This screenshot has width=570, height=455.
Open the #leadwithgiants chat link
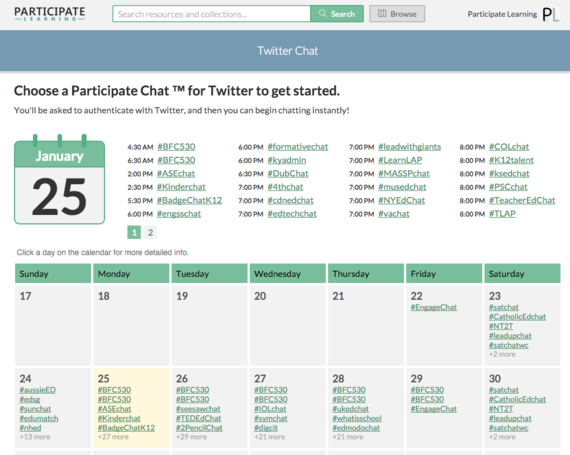click(409, 147)
